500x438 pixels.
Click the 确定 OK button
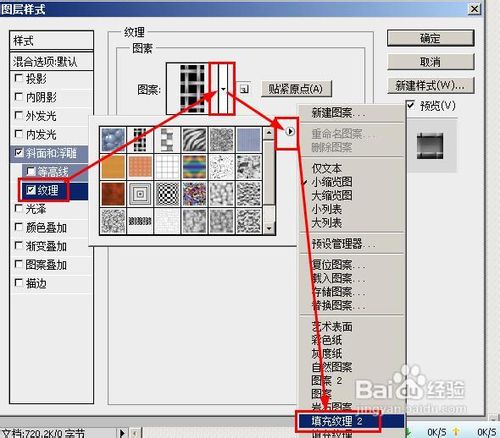430,38
